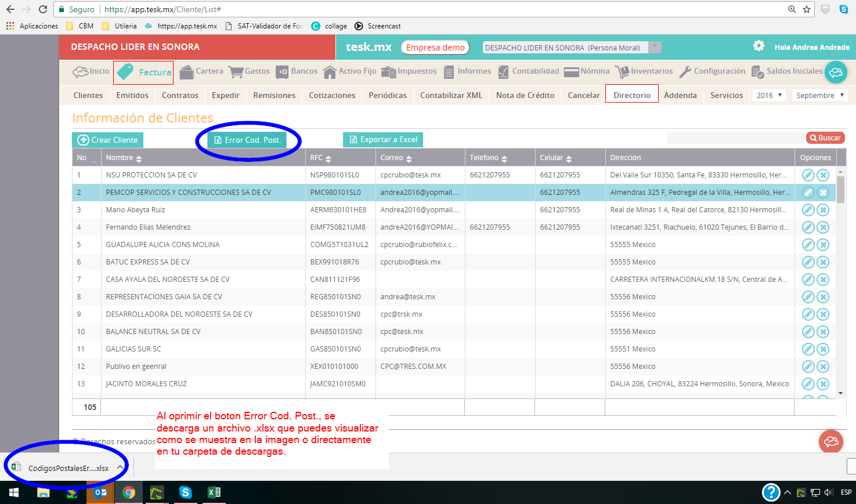Open the Windows Start menu
This screenshot has width=856, height=504.
point(14,492)
